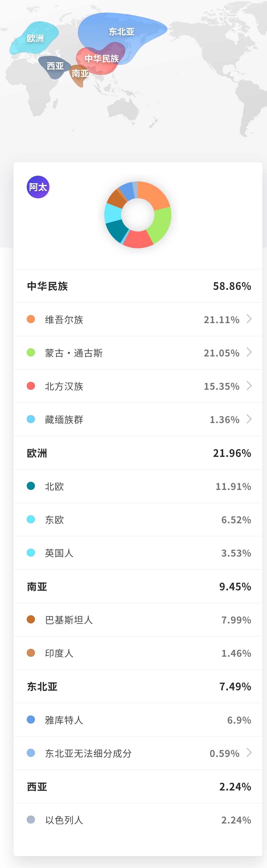
Task: Select the 南亚 region on the map
Action: tap(80, 73)
